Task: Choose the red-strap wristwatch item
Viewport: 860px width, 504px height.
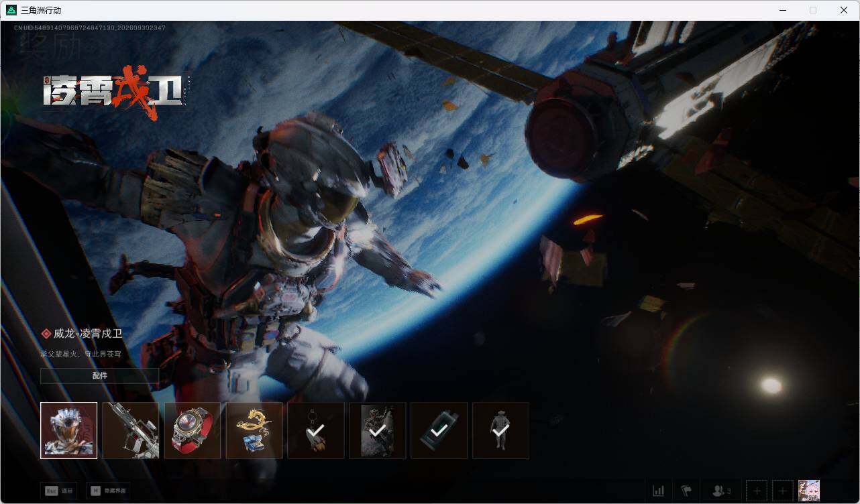Action: (193, 430)
